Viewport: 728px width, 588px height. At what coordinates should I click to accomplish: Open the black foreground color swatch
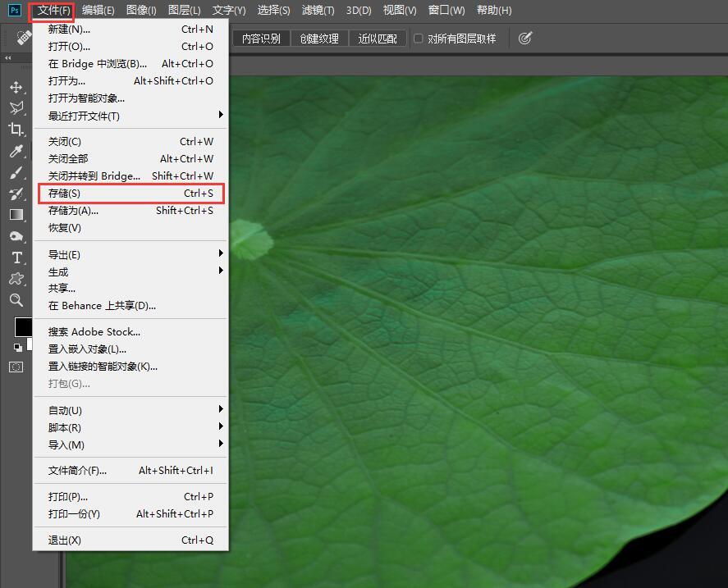click(22, 327)
